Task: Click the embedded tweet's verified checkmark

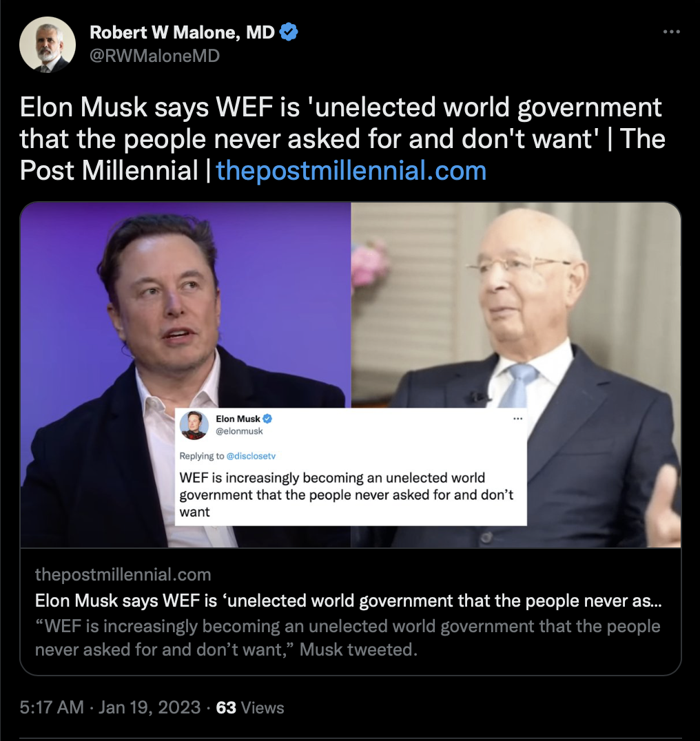Action: (x=267, y=419)
